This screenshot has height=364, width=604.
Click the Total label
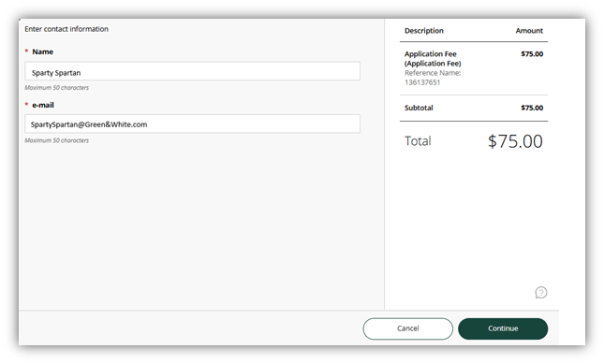(x=418, y=141)
